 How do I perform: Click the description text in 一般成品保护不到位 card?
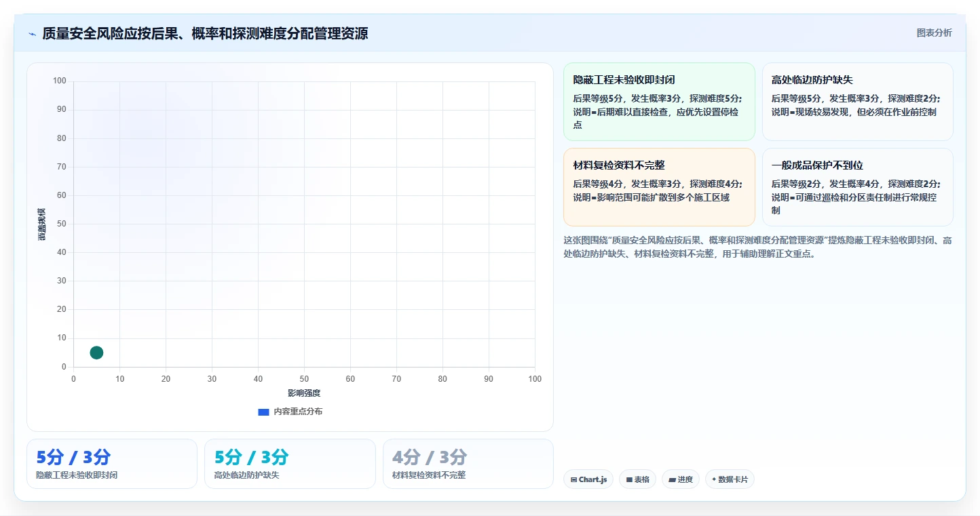(x=856, y=197)
